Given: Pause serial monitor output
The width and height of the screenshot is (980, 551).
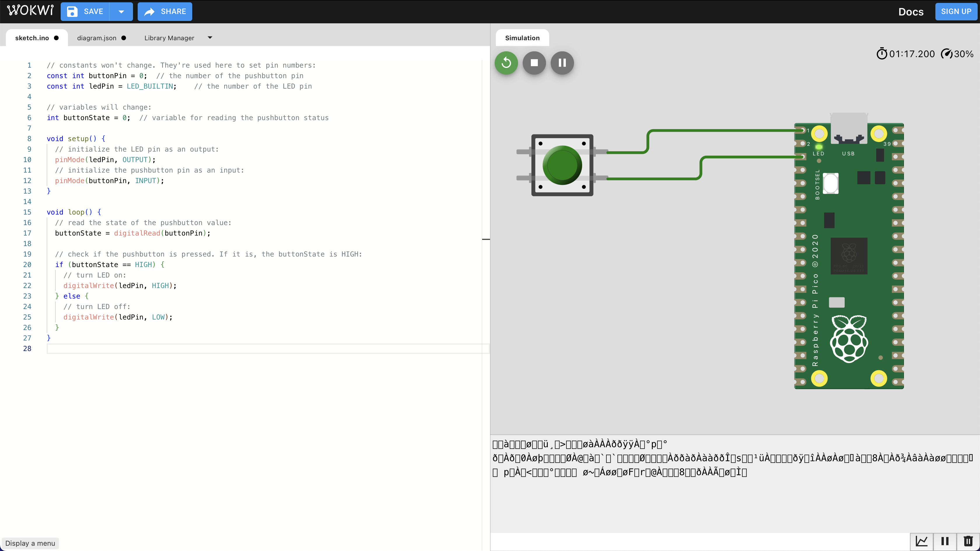Looking at the screenshot, I should [945, 541].
